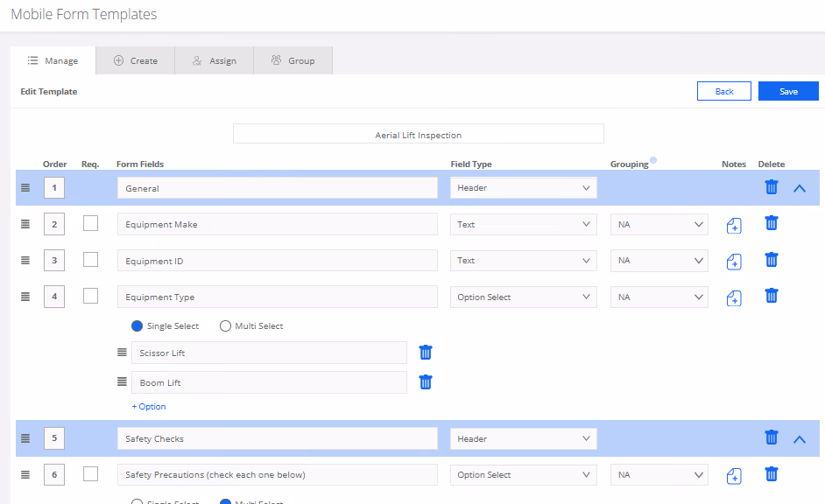
Task: Delete the Equipment ID field
Action: coord(772,260)
